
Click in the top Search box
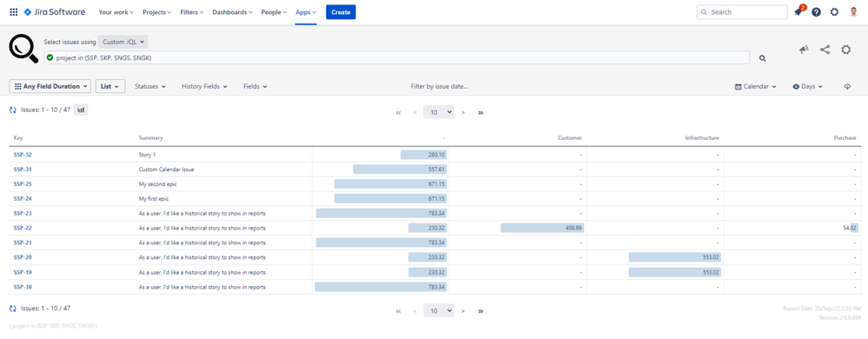click(742, 12)
